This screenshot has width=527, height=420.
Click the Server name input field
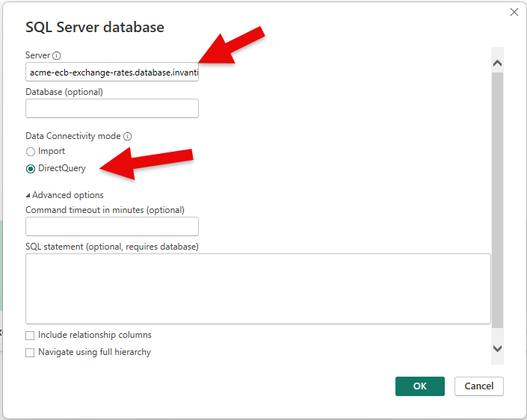(112, 72)
